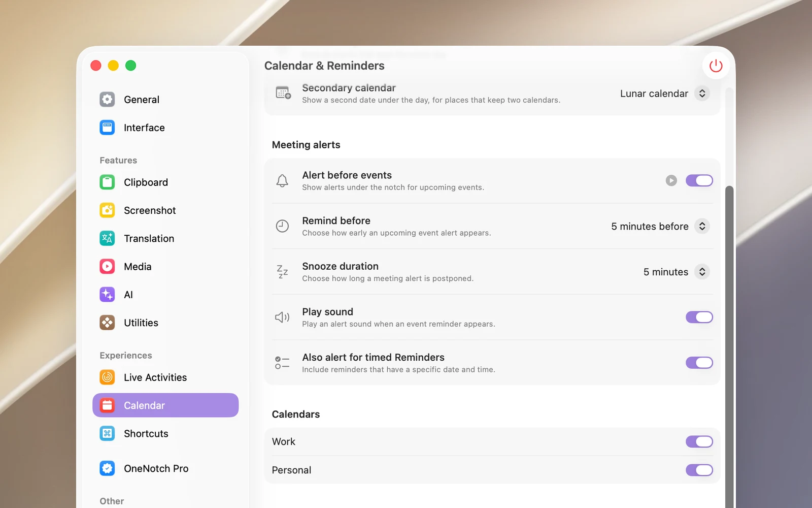
Task: Click the orange Live Activities icon
Action: [x=107, y=377]
